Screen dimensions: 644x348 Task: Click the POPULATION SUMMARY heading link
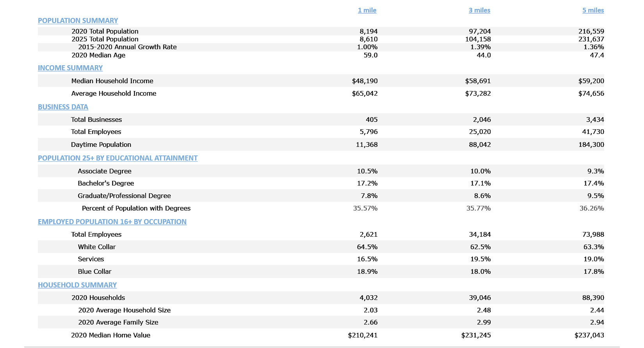(x=78, y=21)
